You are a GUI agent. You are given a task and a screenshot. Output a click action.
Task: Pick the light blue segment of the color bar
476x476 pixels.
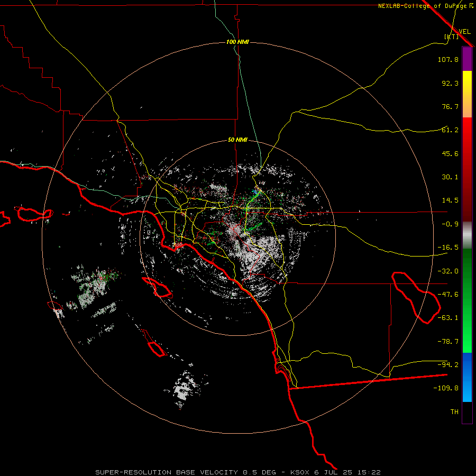467,389
